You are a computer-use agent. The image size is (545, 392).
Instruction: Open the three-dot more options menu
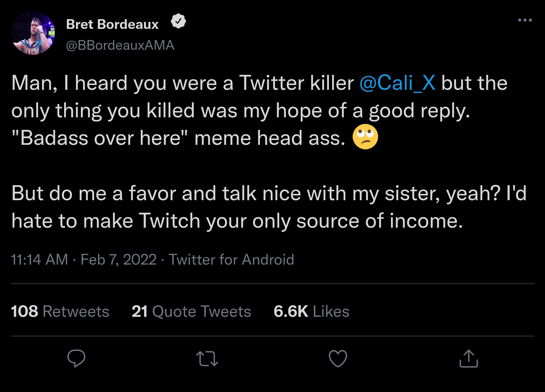pyautogui.click(x=525, y=20)
